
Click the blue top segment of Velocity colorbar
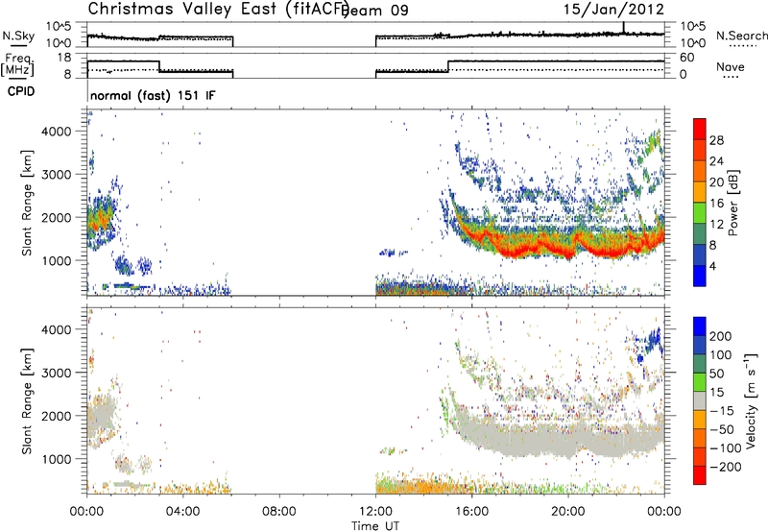click(x=700, y=326)
